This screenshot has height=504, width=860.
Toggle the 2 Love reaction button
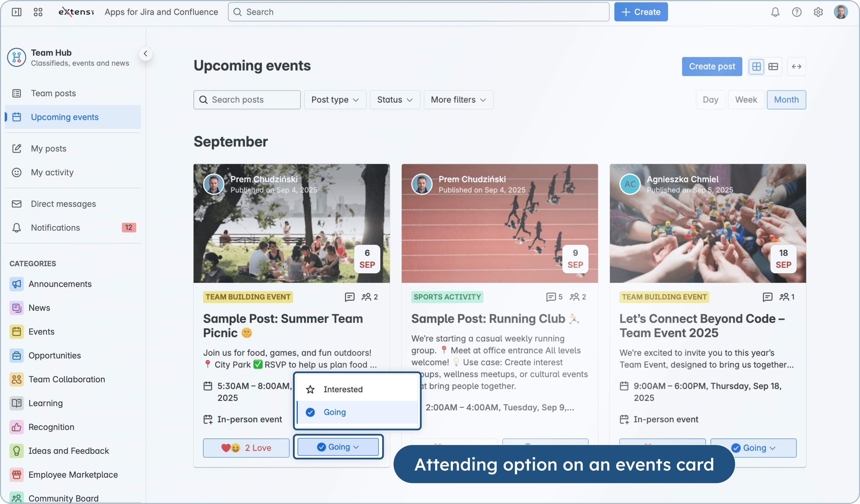[246, 448]
